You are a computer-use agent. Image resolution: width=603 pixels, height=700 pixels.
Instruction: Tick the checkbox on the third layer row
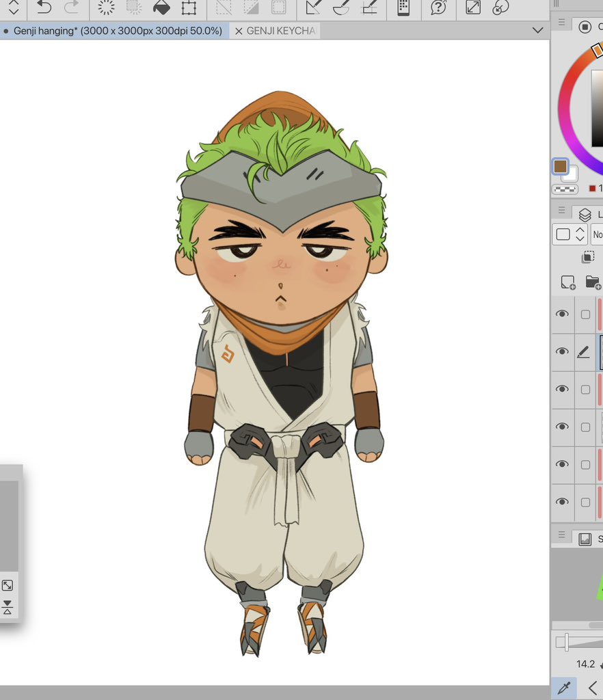(x=586, y=390)
